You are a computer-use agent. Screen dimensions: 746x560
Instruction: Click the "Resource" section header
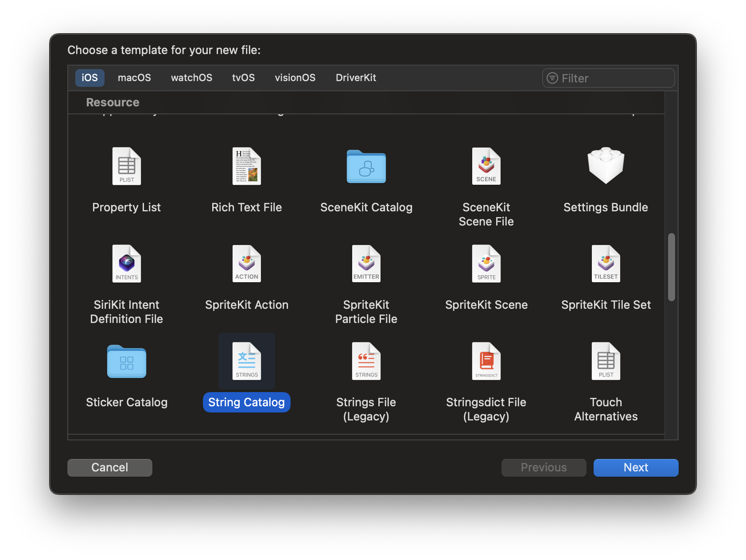(x=113, y=102)
